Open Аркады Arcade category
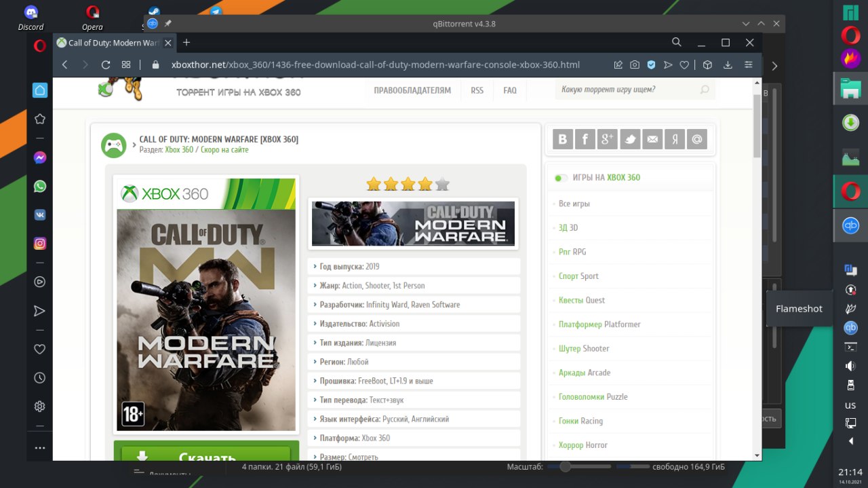This screenshot has width=868, height=488. pyautogui.click(x=585, y=373)
